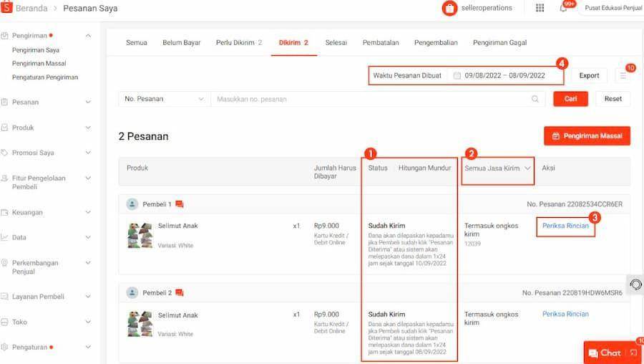
Task: Go to Beranda breadcrumb link
Action: 31,8
